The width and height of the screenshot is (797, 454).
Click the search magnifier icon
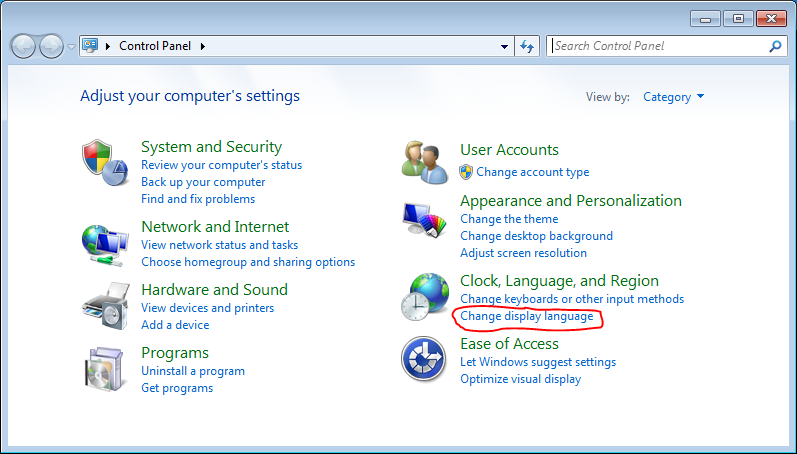[775, 46]
